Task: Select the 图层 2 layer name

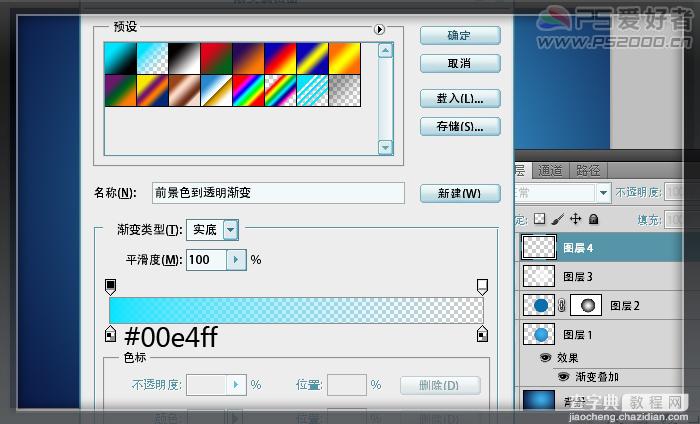Action: pyautogui.click(x=624, y=306)
